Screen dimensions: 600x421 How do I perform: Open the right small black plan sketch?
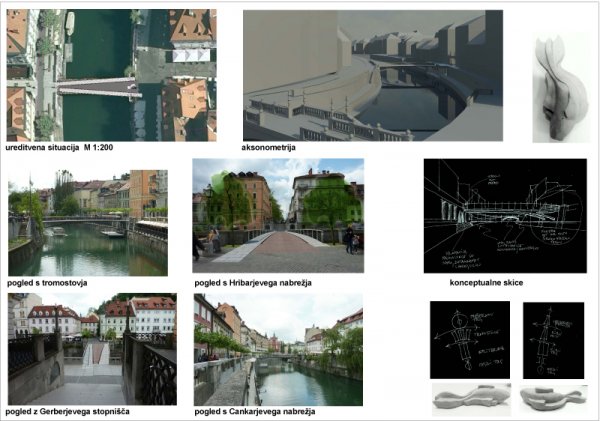pos(553,340)
